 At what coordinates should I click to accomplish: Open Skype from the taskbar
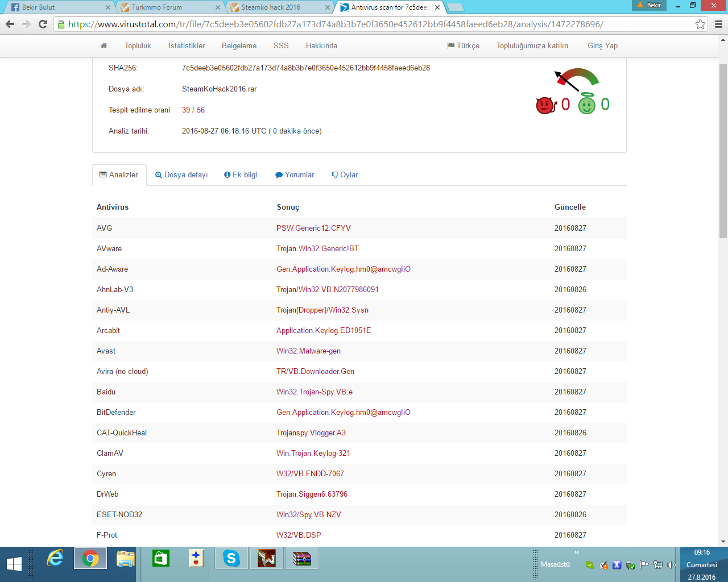point(231,559)
